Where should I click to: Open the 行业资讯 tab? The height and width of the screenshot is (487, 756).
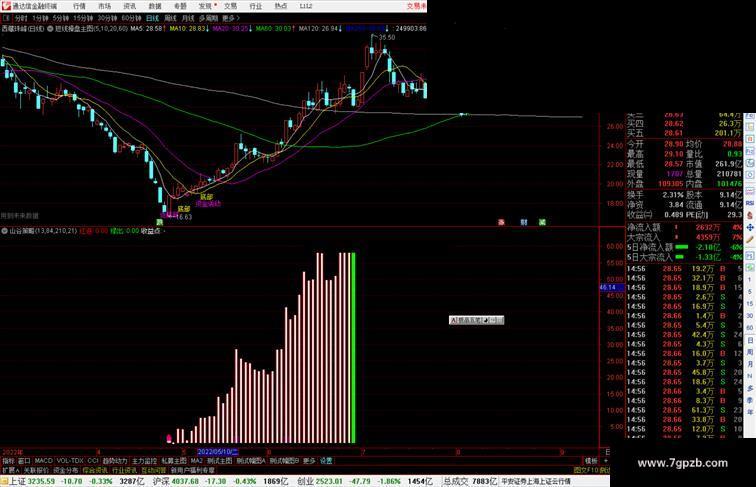[124, 470]
